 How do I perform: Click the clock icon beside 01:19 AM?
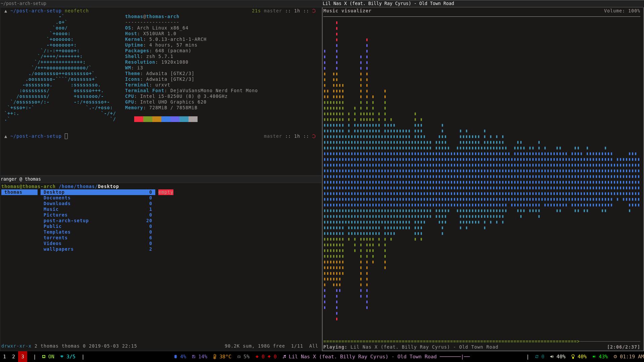click(615, 357)
